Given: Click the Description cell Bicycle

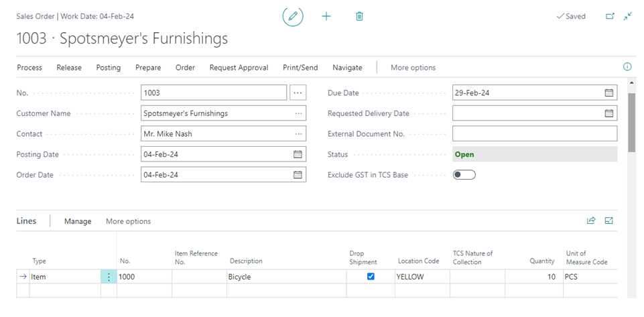Looking at the screenshot, I should point(287,277).
